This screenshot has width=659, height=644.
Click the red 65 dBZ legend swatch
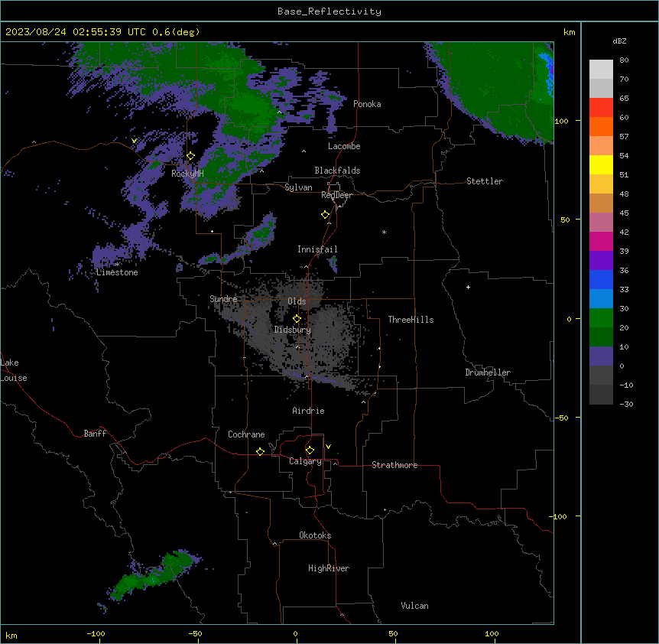[x=601, y=108]
